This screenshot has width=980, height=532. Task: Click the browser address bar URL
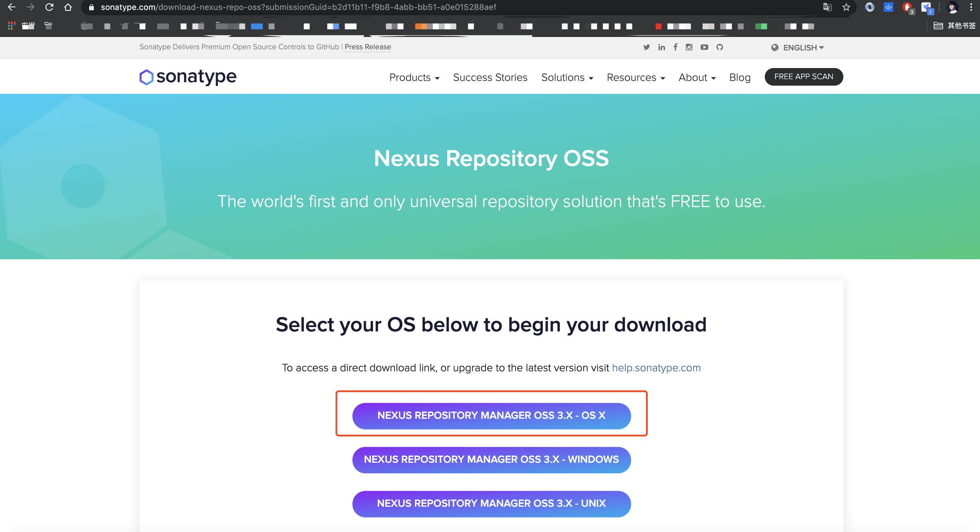point(298,7)
